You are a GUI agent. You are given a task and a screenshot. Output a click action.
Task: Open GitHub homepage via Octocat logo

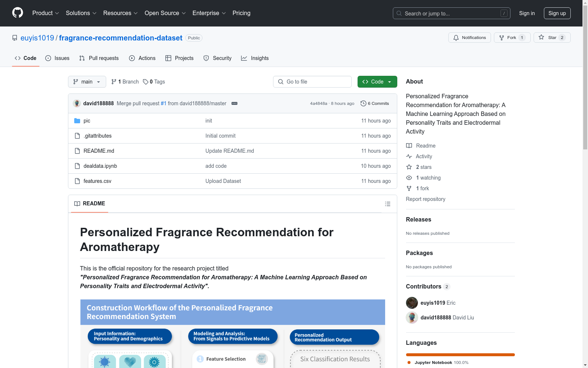tap(18, 13)
